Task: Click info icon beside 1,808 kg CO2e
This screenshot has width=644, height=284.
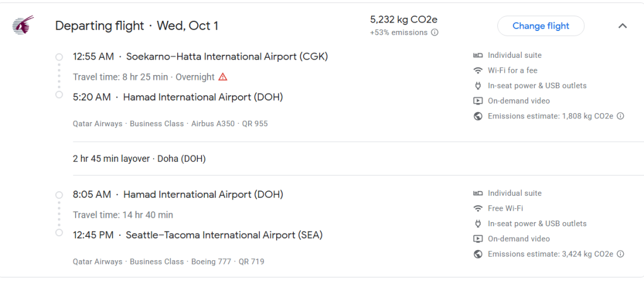Action: tap(620, 116)
